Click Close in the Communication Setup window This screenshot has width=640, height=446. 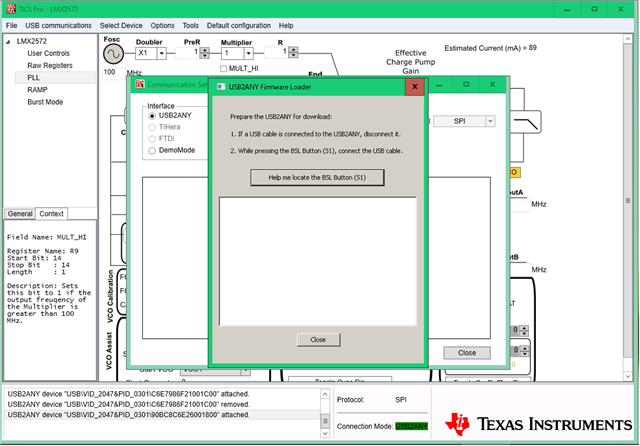[x=467, y=353]
